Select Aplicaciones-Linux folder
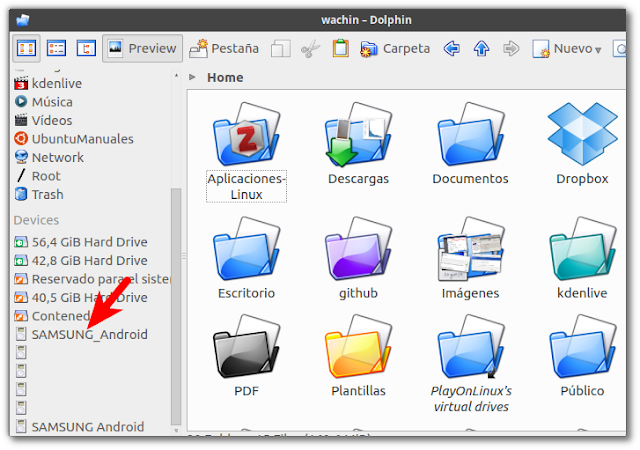 click(x=246, y=152)
